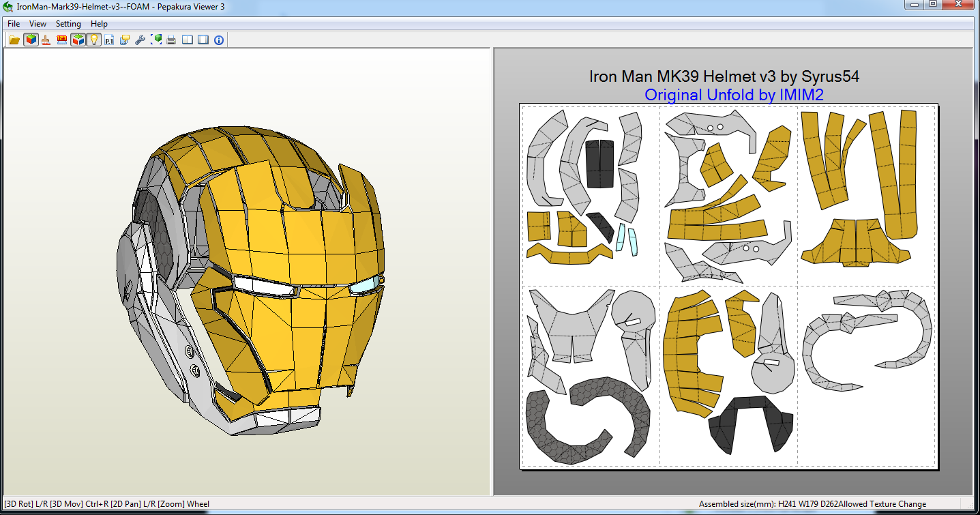This screenshot has width=980, height=515.
Task: Click the P.1 page number icon
Action: click(109, 40)
